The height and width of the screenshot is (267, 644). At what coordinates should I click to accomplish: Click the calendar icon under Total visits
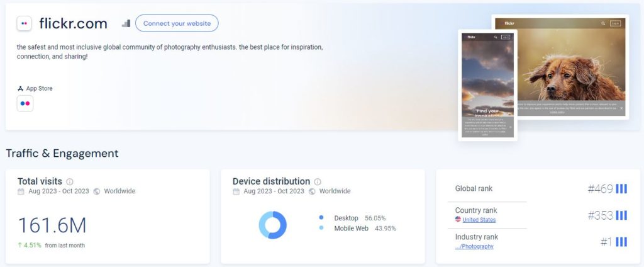(x=21, y=191)
